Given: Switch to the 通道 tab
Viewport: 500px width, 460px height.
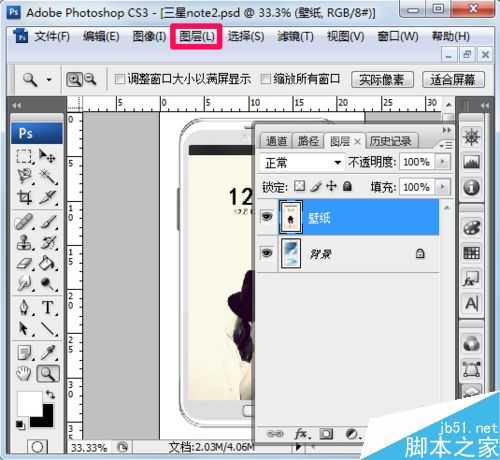Looking at the screenshot, I should coord(276,141).
